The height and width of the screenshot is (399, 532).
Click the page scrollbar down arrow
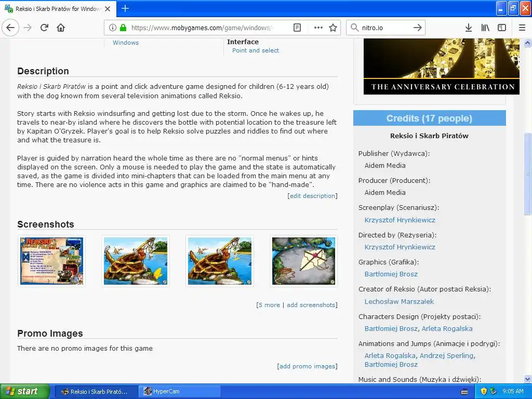tap(527, 379)
